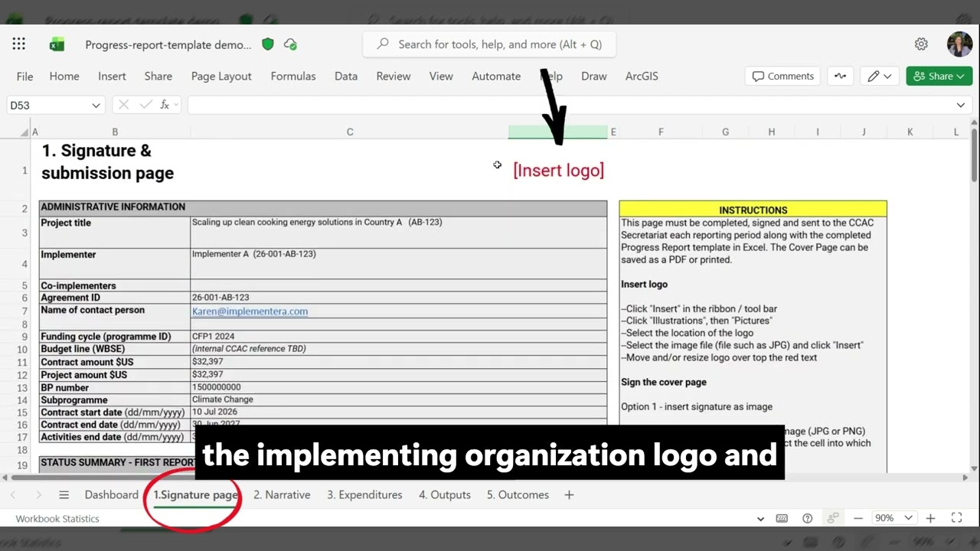Viewport: 980px width, 551px height.
Task: Open the 90% zoom level dropdown
Action: [x=894, y=518]
